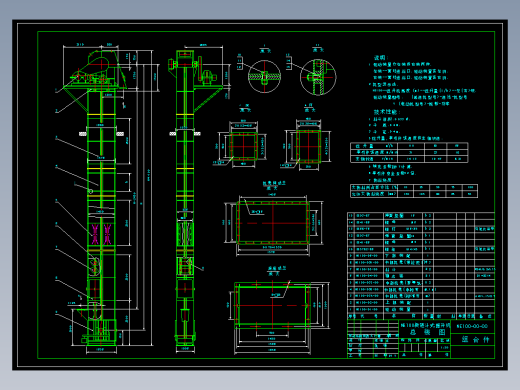The width and height of the screenshot is (520, 390).
Task: Click the 1:20 scale value in title block
Action: tap(444, 347)
